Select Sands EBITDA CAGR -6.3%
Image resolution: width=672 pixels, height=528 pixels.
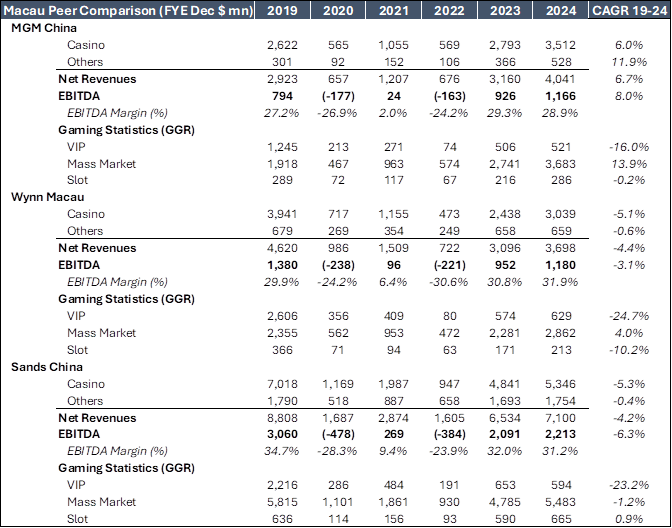[x=629, y=434]
